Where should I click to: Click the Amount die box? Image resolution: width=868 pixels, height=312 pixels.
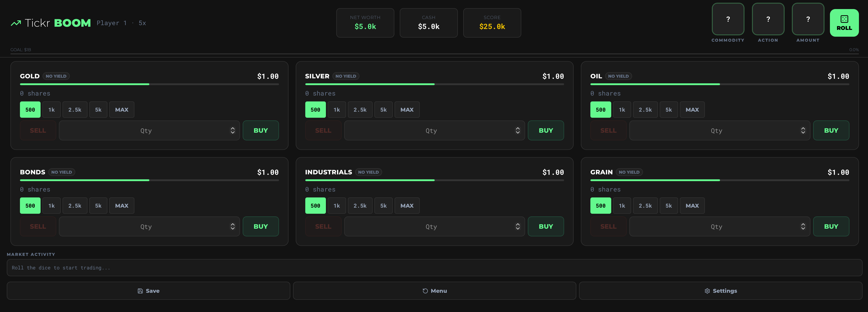pos(808,19)
